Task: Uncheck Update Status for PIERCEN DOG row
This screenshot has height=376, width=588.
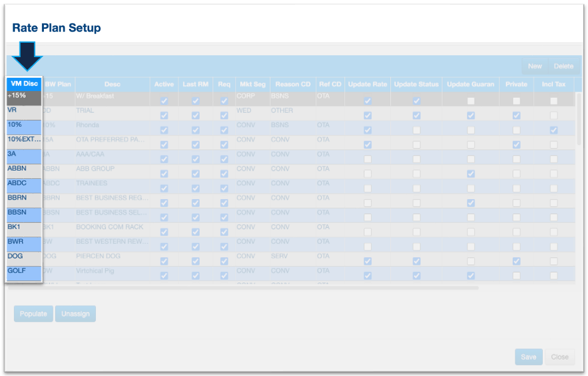Action: pyautogui.click(x=416, y=261)
